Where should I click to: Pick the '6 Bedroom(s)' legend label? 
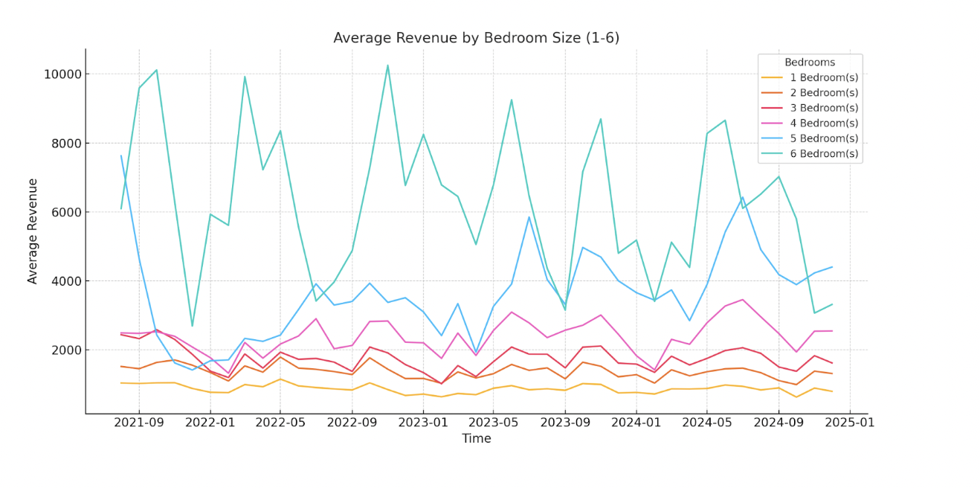[x=824, y=154]
